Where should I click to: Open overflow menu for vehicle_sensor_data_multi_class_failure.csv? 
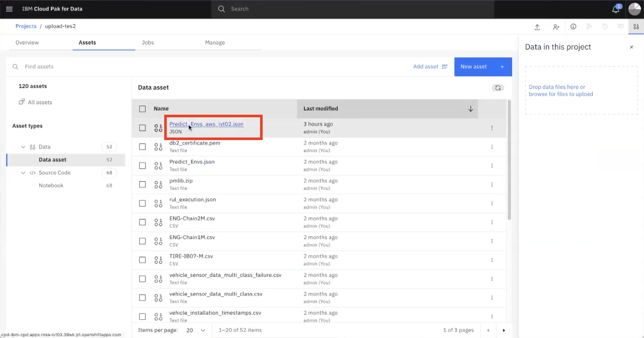(x=492, y=279)
